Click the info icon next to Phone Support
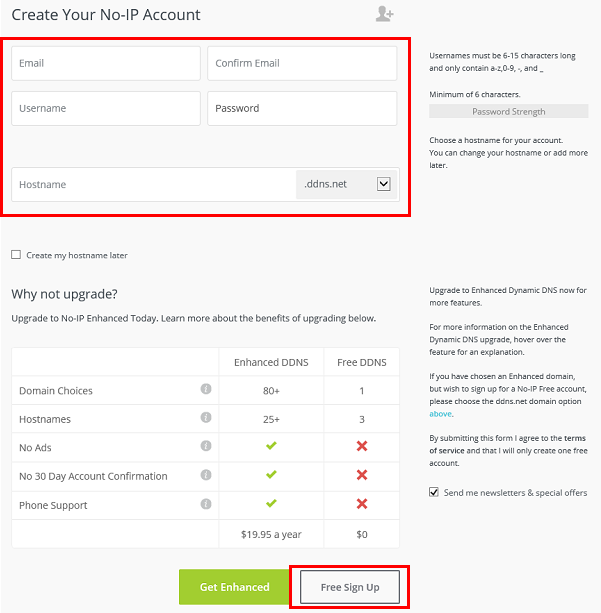This screenshot has height=613, width=601. (x=206, y=504)
